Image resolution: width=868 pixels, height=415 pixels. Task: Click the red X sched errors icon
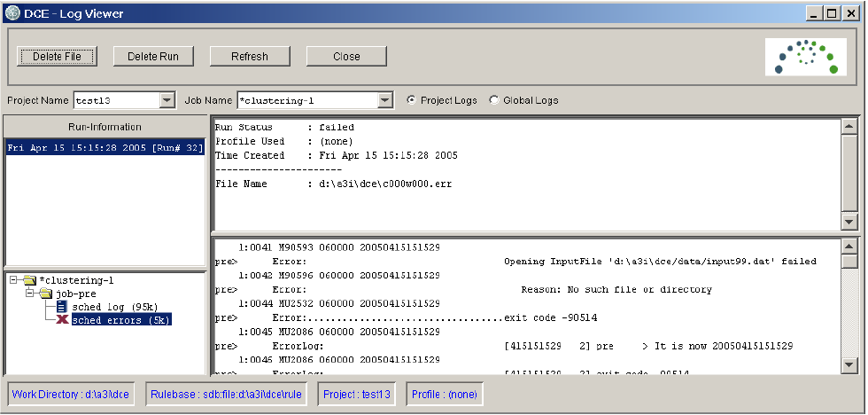(62, 320)
